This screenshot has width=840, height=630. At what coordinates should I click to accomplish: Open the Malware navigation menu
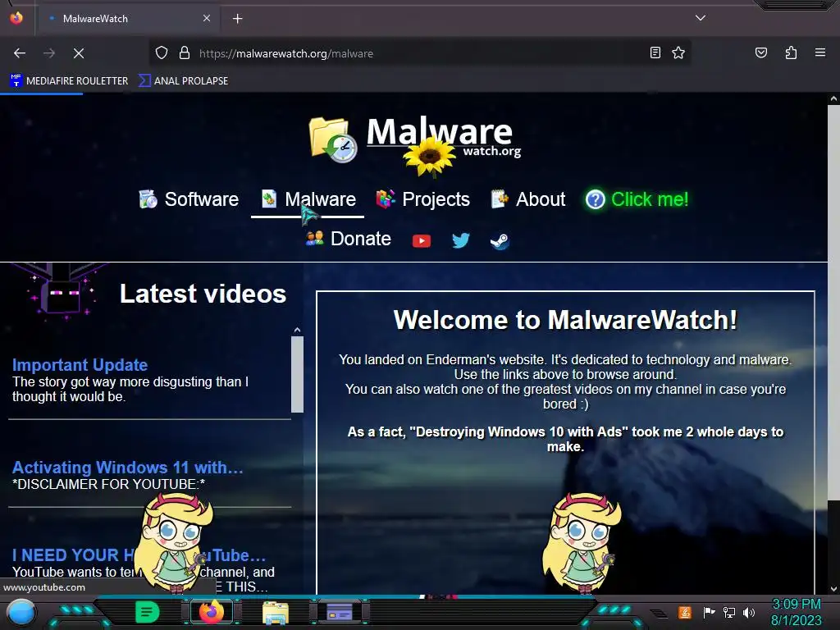click(x=308, y=199)
